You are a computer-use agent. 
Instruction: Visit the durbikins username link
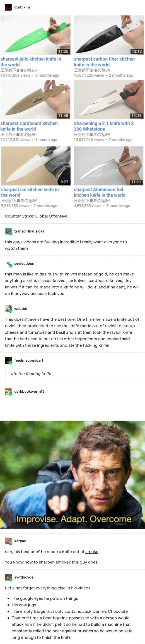(22, 7)
